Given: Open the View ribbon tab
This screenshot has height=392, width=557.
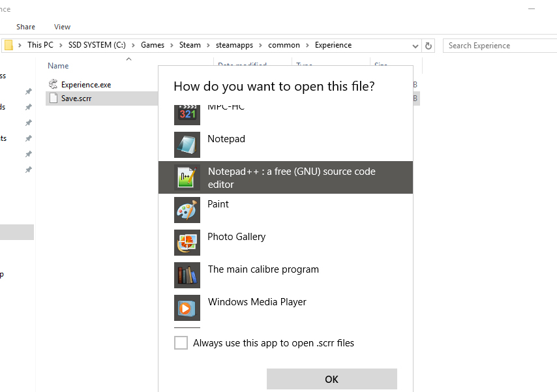Looking at the screenshot, I should (63, 27).
